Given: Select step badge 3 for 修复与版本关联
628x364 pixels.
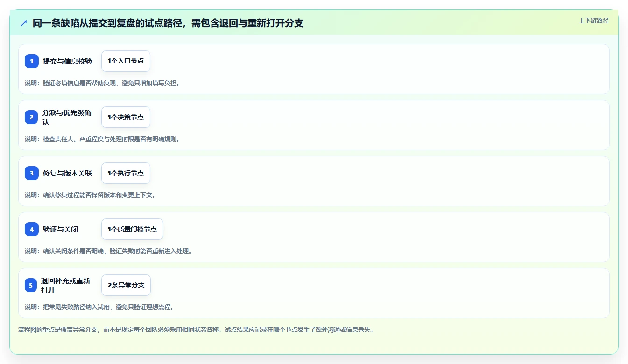Looking at the screenshot, I should 32,173.
